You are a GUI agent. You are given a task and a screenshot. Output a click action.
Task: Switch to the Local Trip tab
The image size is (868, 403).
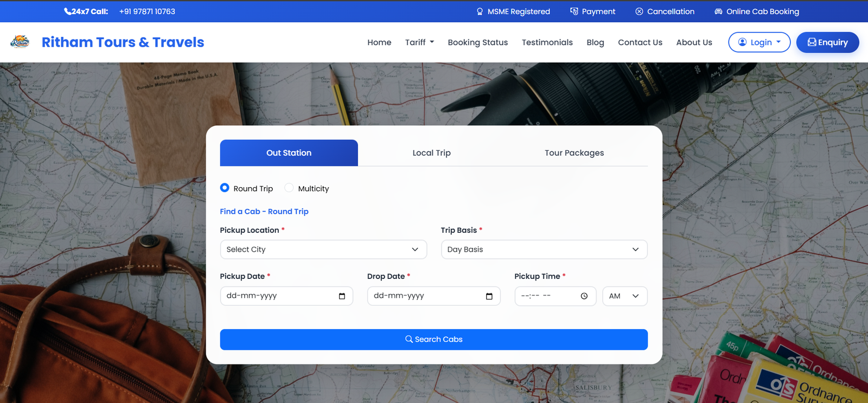431,153
